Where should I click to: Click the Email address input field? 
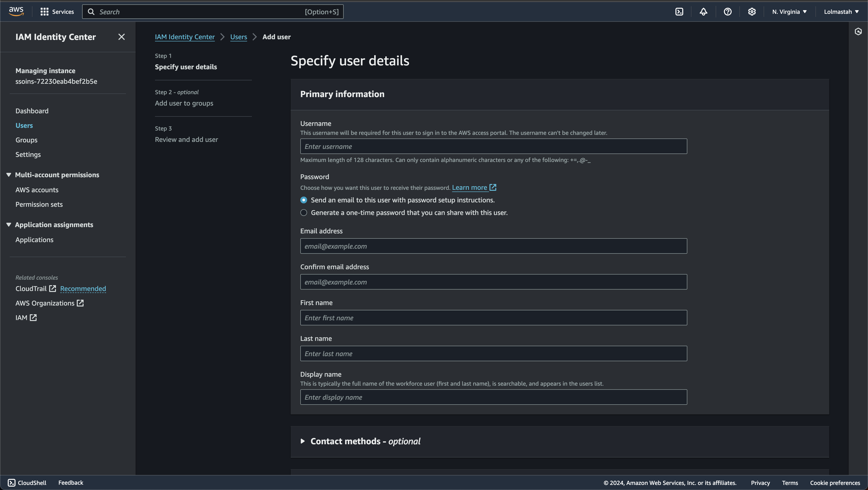494,246
